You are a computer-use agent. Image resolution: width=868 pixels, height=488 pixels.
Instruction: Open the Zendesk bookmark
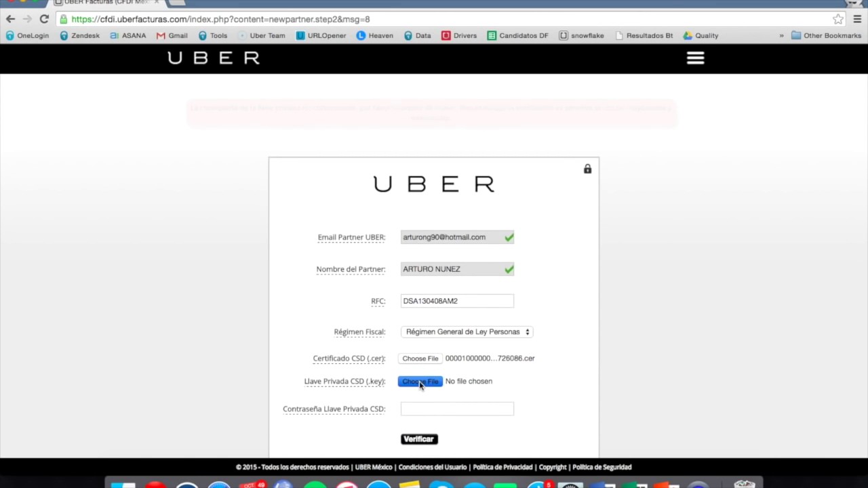click(79, 35)
